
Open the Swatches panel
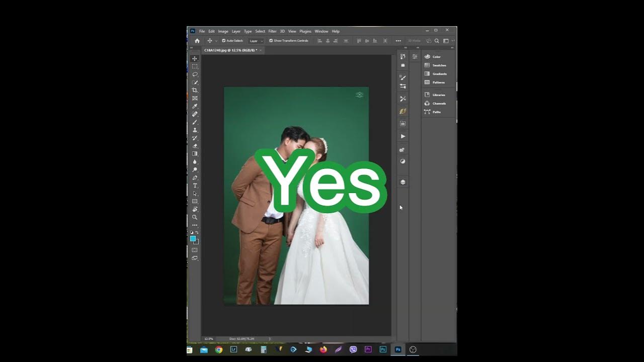click(x=438, y=65)
